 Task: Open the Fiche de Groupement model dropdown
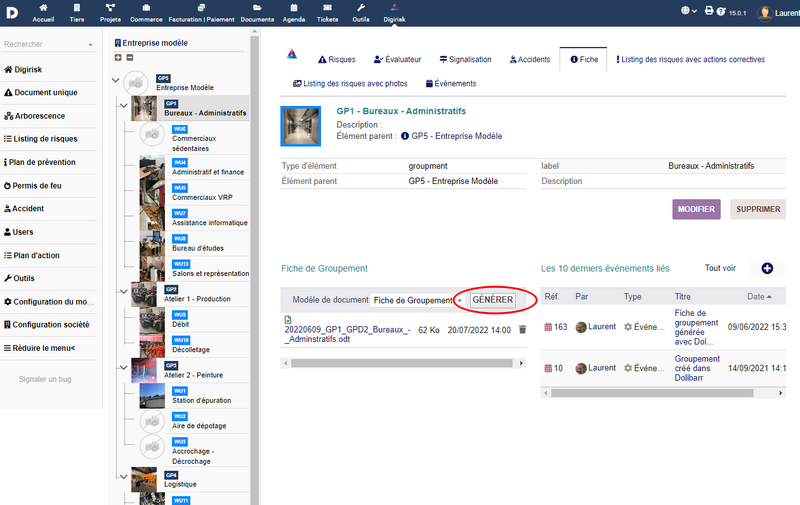pos(417,300)
